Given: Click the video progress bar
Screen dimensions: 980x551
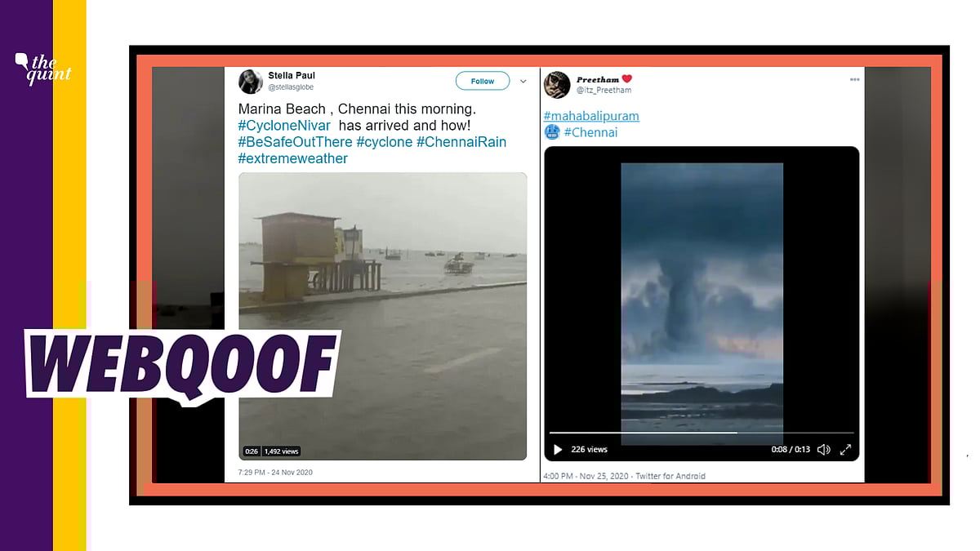Looking at the screenshot, I should click(x=702, y=433).
